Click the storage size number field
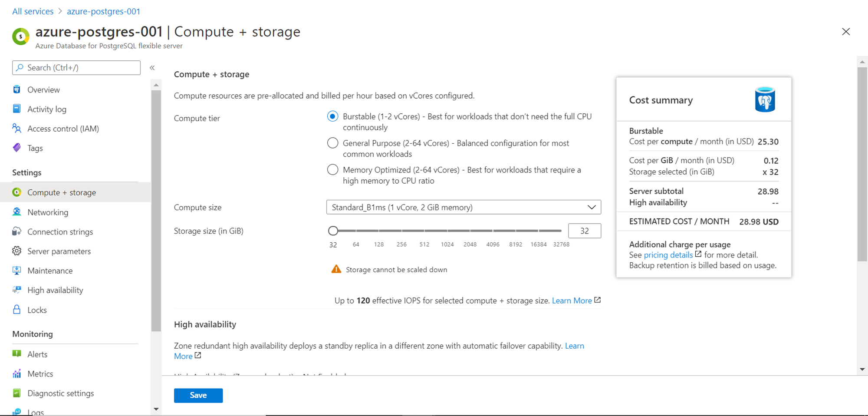Image resolution: width=868 pixels, height=416 pixels. coord(584,231)
